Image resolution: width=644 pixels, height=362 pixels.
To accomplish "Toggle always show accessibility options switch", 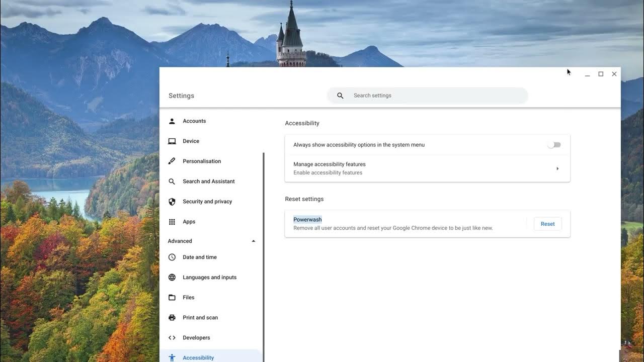I will 554,145.
